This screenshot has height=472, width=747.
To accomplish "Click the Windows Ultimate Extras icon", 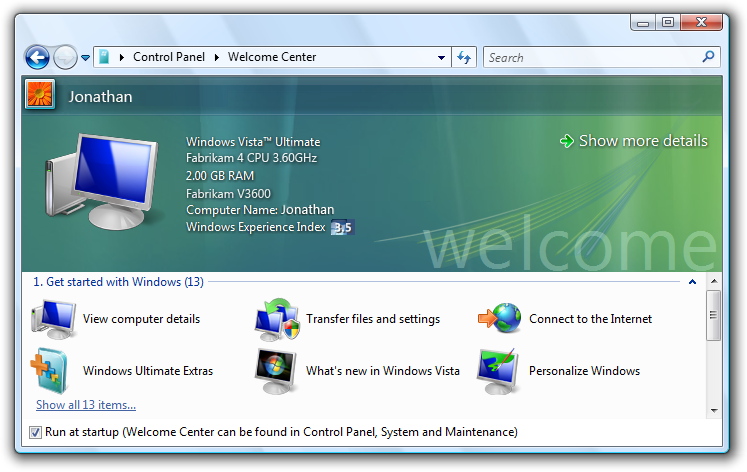I will [50, 371].
